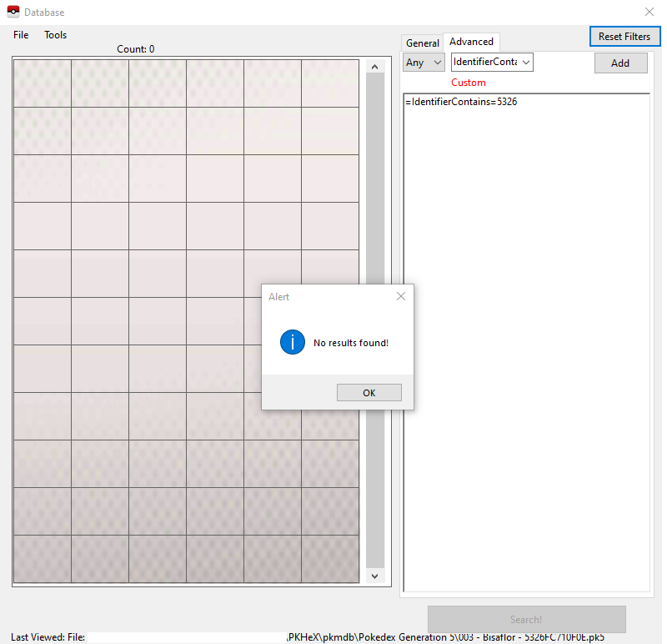Open the IdentifierContains property dropdown
Viewport: 667px width, 644px height.
(x=491, y=62)
